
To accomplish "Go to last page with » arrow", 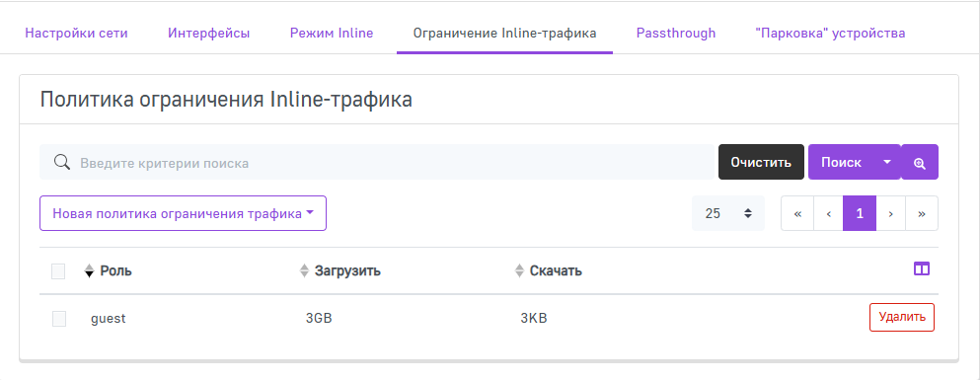I will pyautogui.click(x=921, y=213).
